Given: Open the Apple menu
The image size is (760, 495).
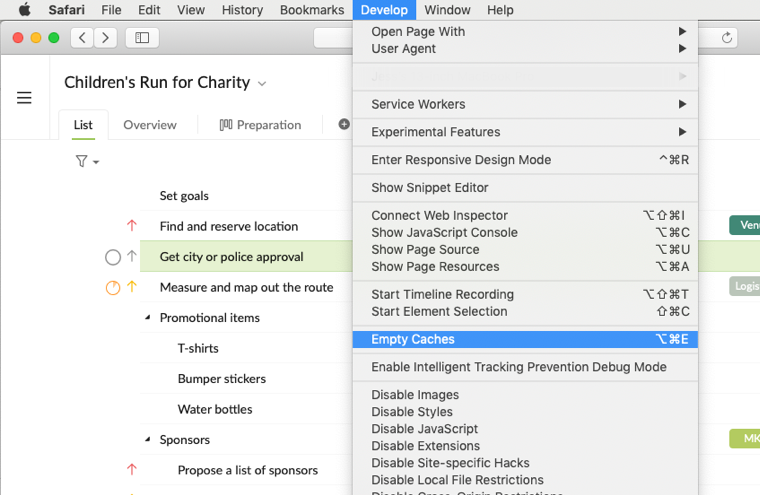Looking at the screenshot, I should click(24, 10).
